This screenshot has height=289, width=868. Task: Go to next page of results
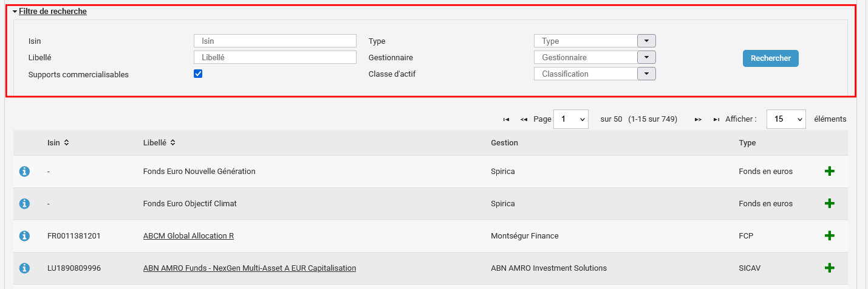(698, 119)
